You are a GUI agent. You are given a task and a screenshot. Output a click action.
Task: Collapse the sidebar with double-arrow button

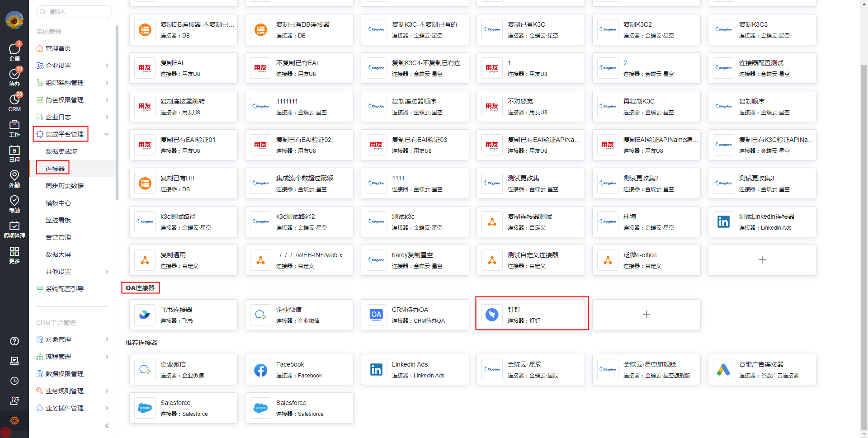[x=107, y=425]
